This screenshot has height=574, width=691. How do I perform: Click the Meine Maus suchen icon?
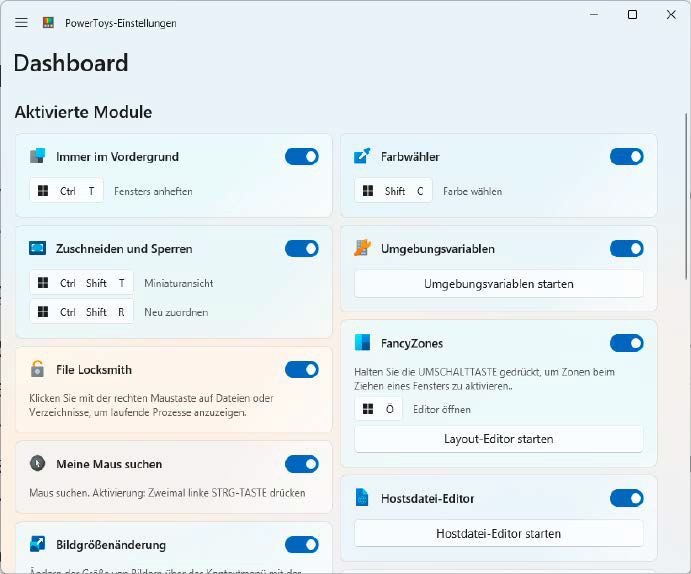pos(37,463)
